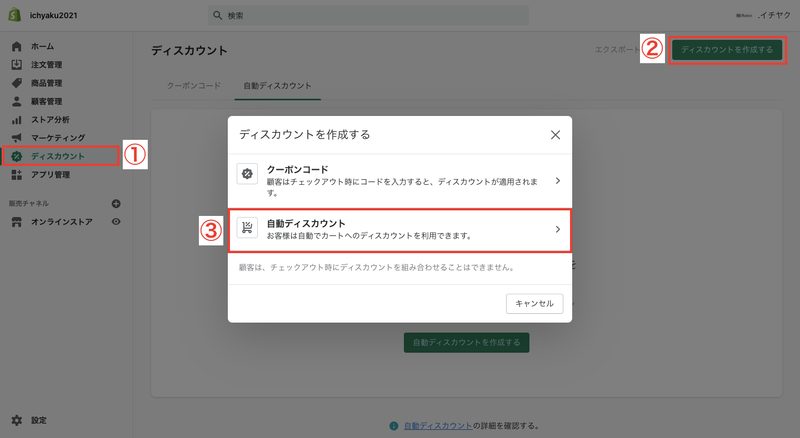Click the ホーム house icon
The height and width of the screenshot is (438, 800).
17,46
